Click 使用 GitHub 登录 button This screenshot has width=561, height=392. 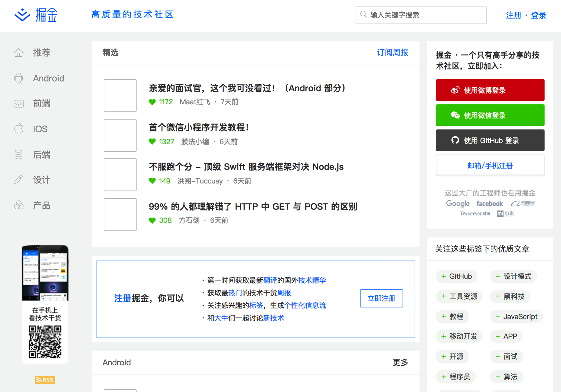(x=490, y=141)
